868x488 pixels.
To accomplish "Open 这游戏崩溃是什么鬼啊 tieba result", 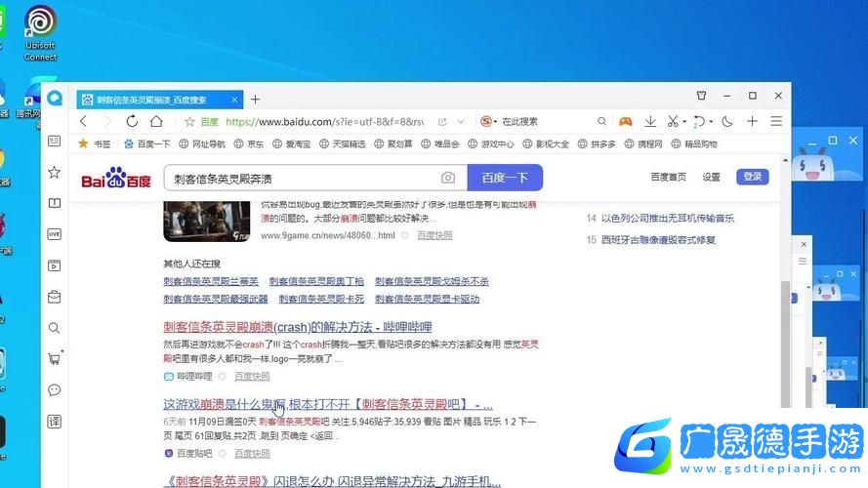I will pyautogui.click(x=328, y=404).
